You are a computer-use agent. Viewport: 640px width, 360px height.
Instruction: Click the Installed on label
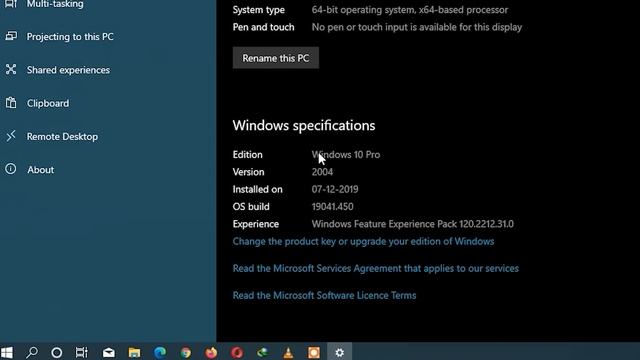point(258,189)
